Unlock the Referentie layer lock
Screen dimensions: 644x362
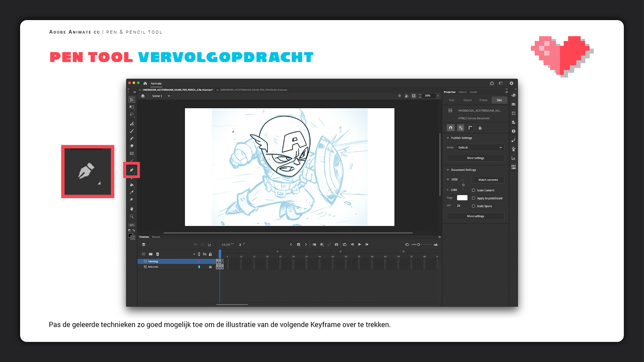210,267
